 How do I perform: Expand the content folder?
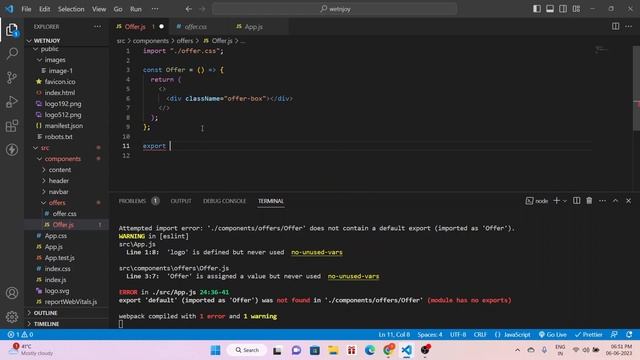pyautogui.click(x=60, y=170)
